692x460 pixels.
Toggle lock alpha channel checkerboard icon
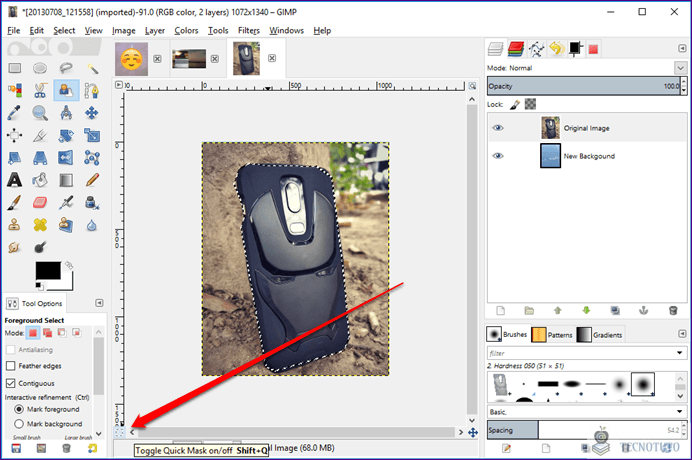coord(530,104)
